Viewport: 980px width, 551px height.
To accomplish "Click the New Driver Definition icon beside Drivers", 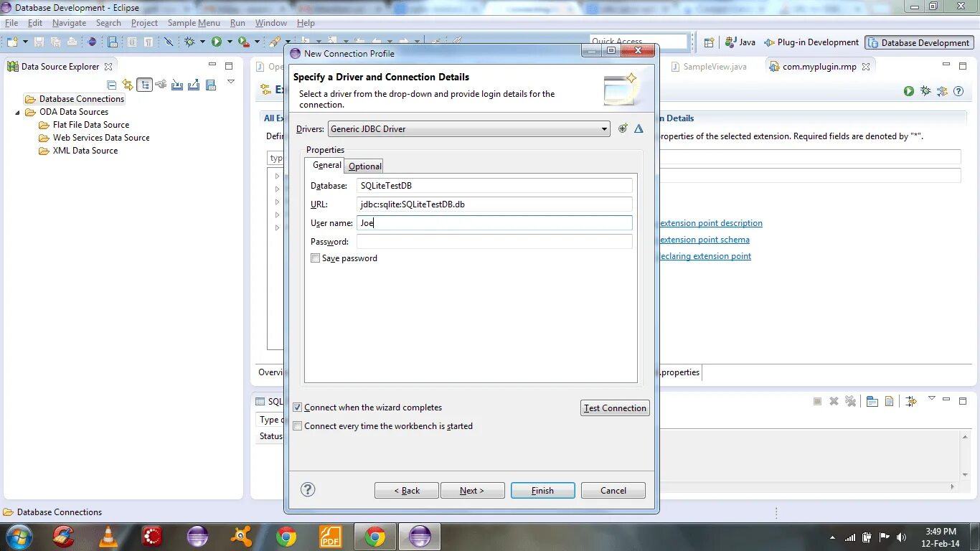I will [623, 128].
